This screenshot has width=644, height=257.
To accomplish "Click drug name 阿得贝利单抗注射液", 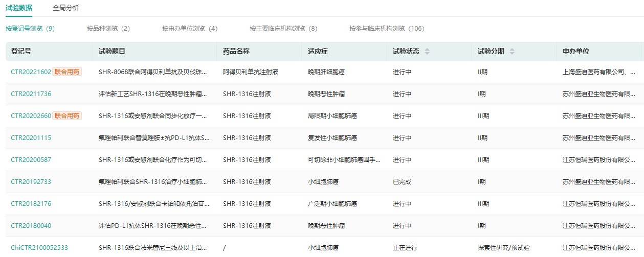I will [251, 72].
